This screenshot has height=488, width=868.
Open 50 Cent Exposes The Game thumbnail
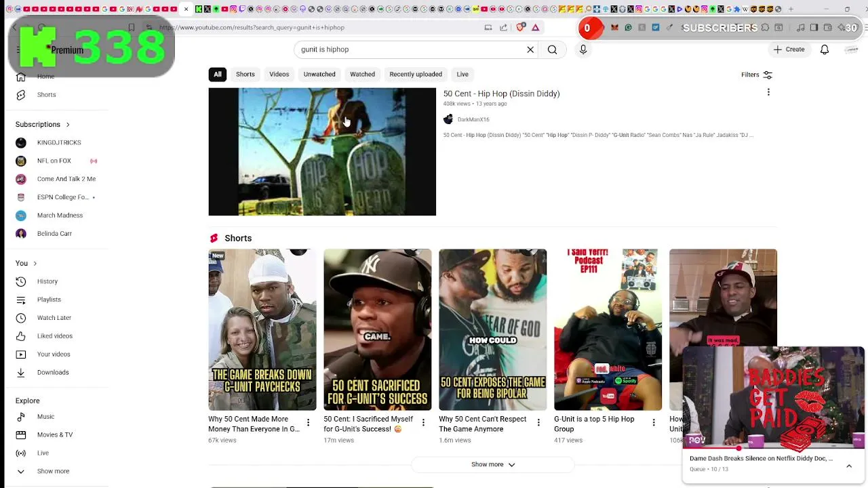(x=493, y=329)
